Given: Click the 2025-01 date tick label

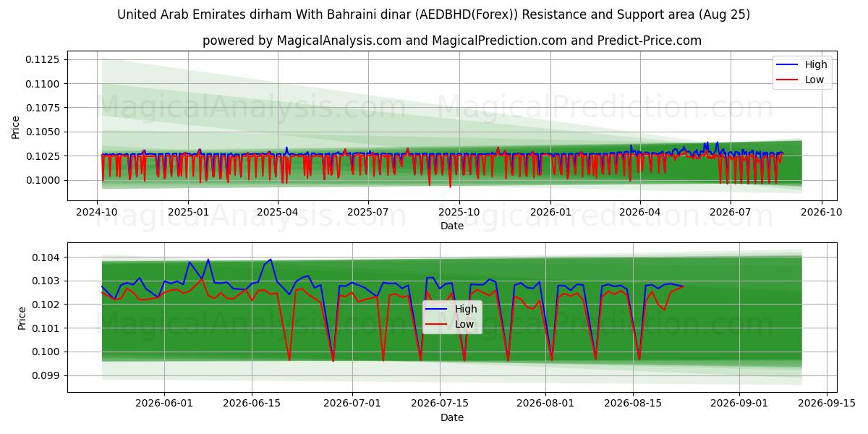Looking at the screenshot, I should pos(188,213).
